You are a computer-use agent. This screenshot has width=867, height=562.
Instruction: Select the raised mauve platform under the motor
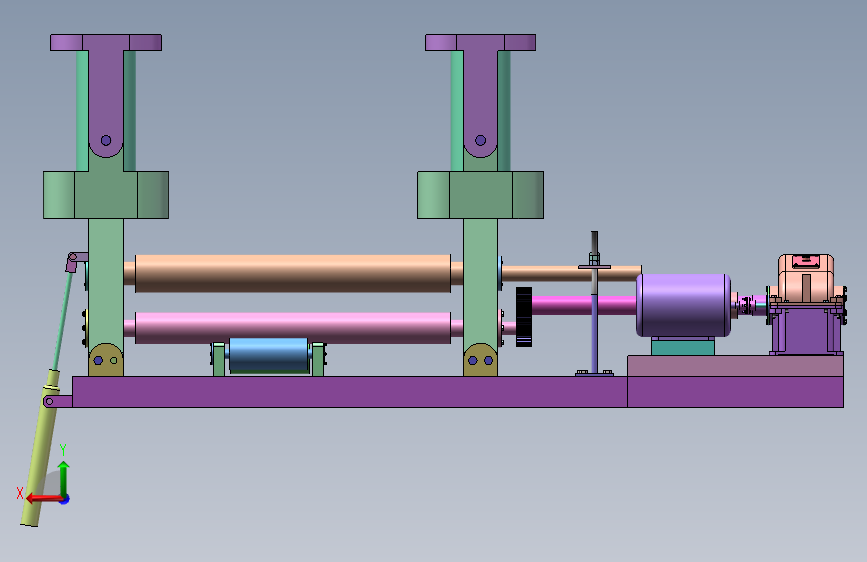[x=735, y=366]
